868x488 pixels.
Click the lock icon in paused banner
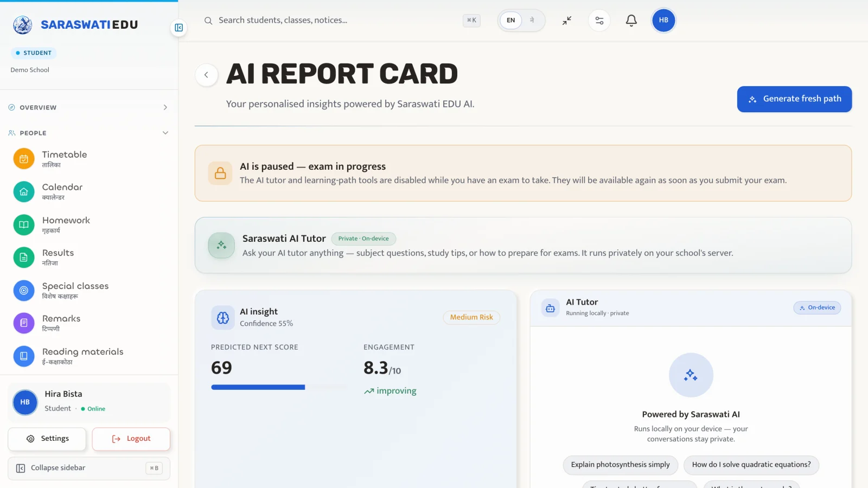pyautogui.click(x=220, y=173)
